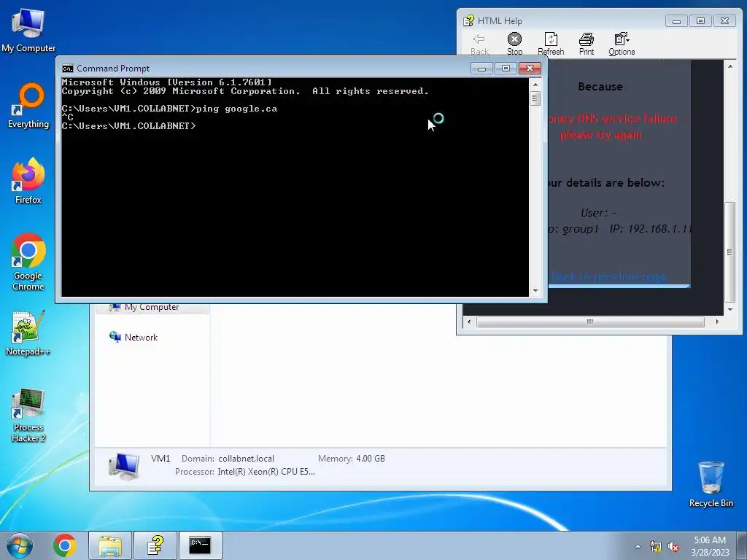Image resolution: width=747 pixels, height=560 pixels.
Task: Maximize the HTML Help window
Action: (x=700, y=20)
